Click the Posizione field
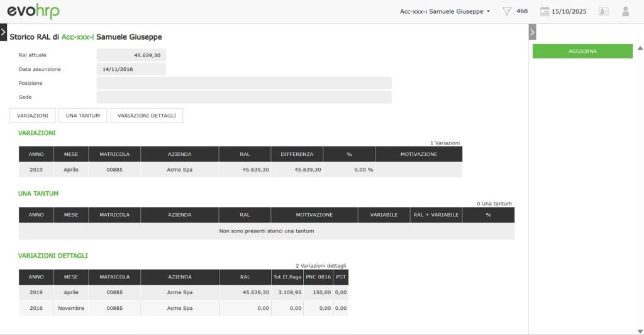The height and width of the screenshot is (335, 644). point(243,83)
